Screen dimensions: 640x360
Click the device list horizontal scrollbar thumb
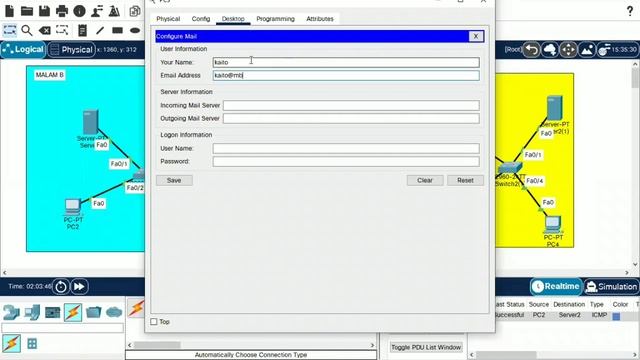click(x=157, y=345)
